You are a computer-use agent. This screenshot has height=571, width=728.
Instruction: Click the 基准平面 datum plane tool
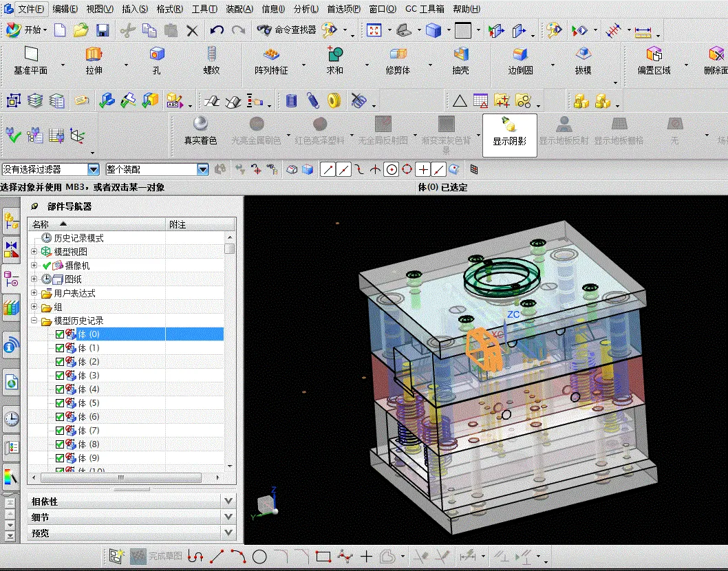(x=31, y=61)
